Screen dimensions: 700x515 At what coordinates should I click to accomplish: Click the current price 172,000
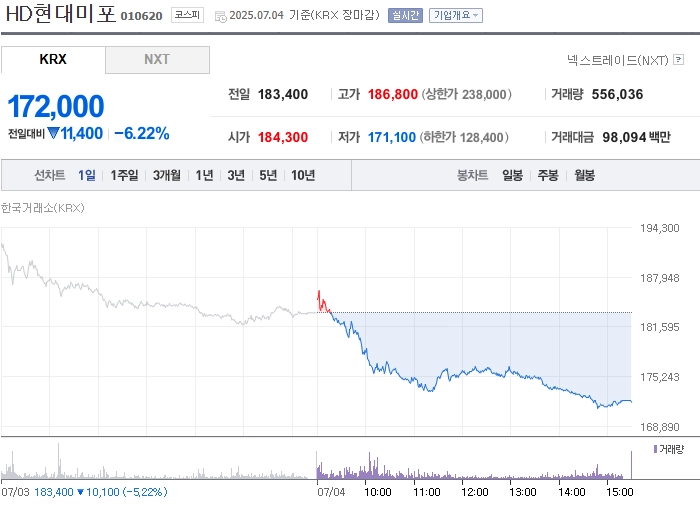(x=56, y=106)
